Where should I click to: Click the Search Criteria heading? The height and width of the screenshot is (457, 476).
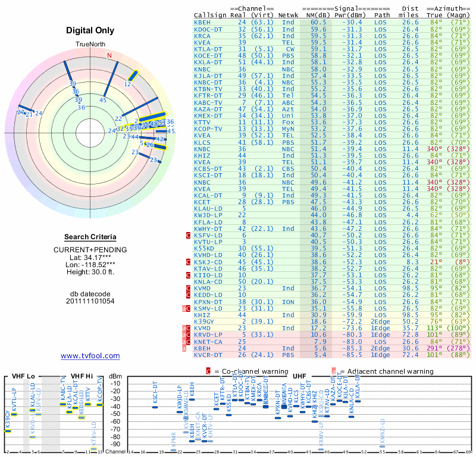tap(90, 237)
